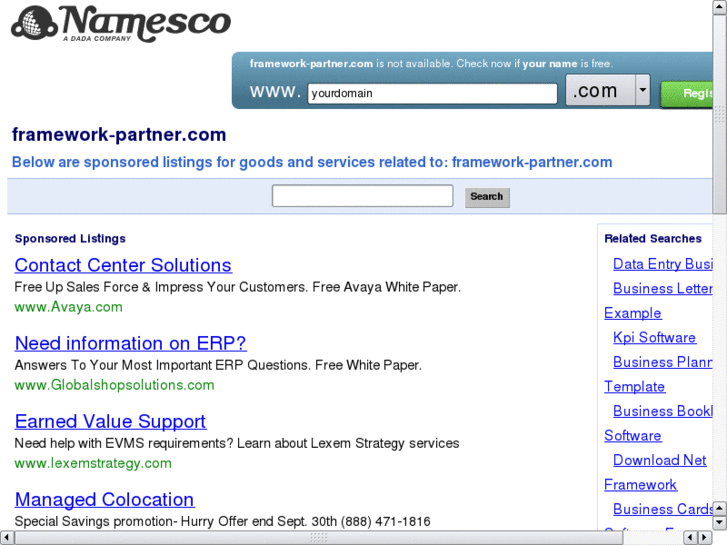Screen dimensions: 727x545
Task: Visit the www.Avaya.com link
Action: point(69,307)
